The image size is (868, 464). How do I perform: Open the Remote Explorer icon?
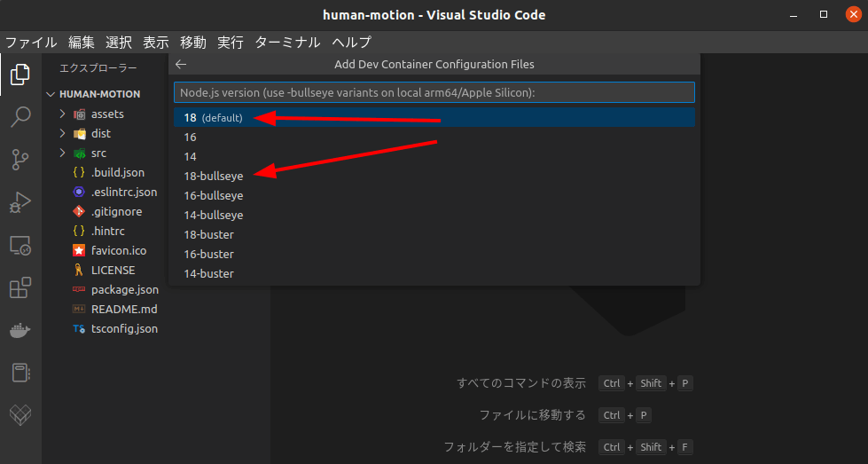pyautogui.click(x=20, y=245)
